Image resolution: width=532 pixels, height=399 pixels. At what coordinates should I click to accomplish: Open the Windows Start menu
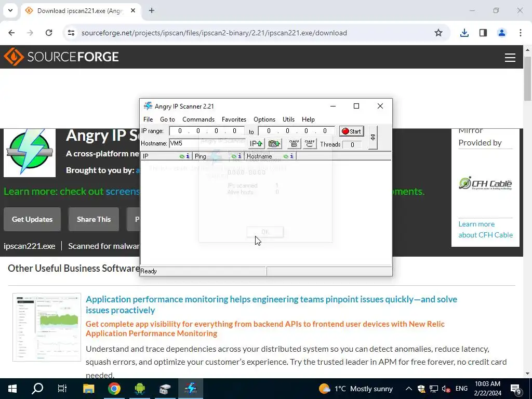pyautogui.click(x=12, y=389)
